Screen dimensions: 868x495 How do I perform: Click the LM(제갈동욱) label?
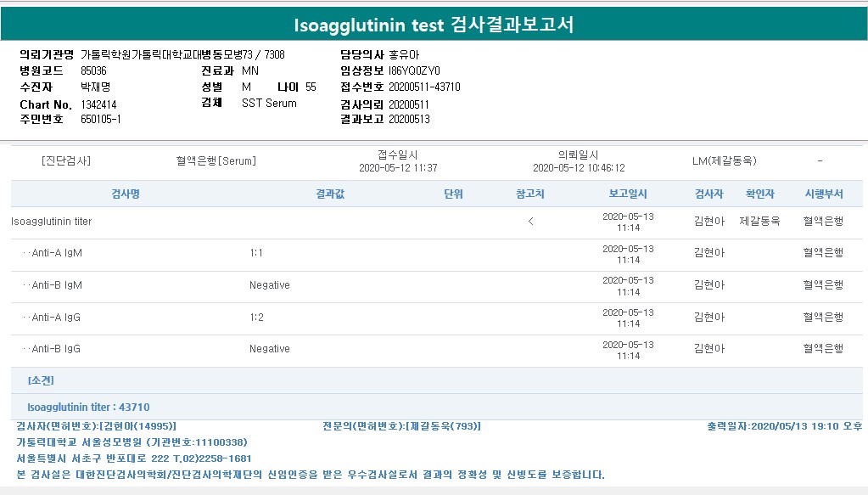coord(724,161)
